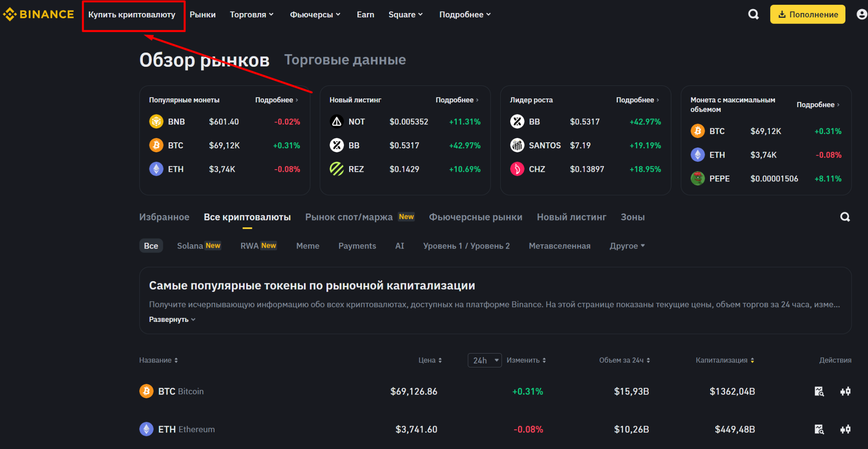
Task: Switch to the 'Избранное' tab
Action: tap(164, 217)
